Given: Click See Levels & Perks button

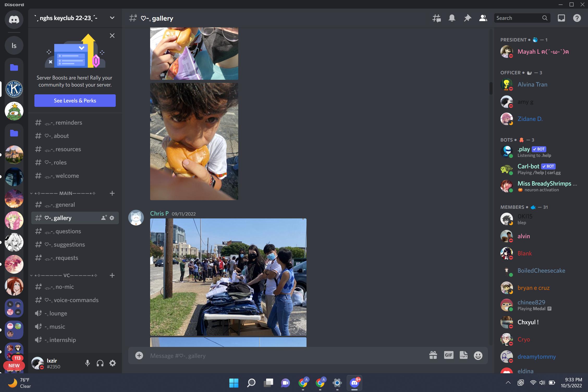Looking at the screenshot, I should [75, 101].
